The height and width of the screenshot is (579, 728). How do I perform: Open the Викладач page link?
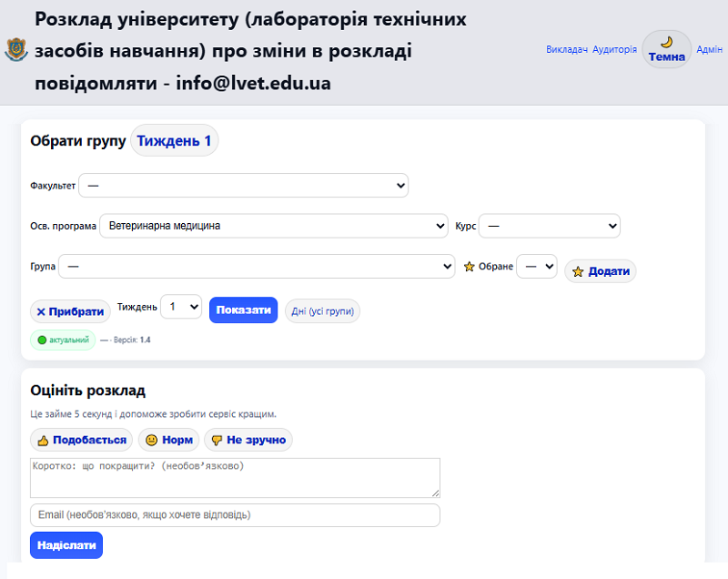point(566,50)
